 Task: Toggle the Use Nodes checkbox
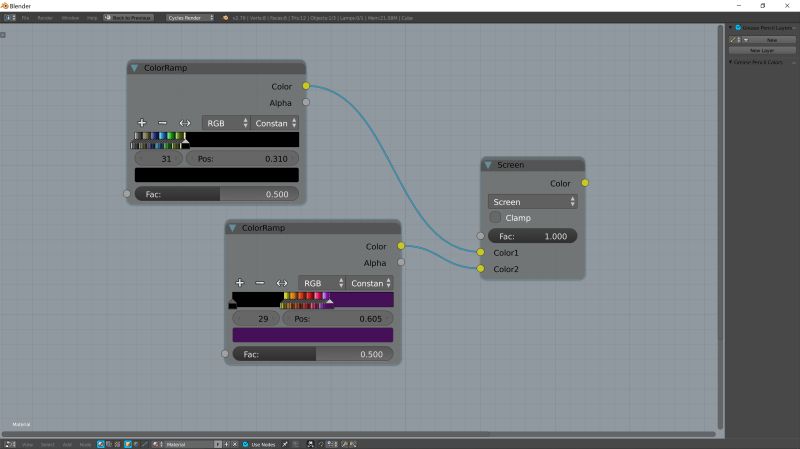click(x=246, y=444)
